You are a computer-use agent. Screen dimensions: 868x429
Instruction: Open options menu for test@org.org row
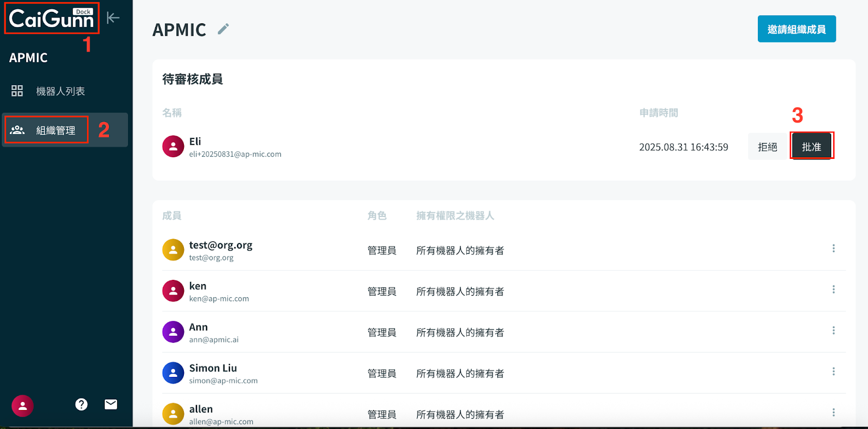(833, 248)
